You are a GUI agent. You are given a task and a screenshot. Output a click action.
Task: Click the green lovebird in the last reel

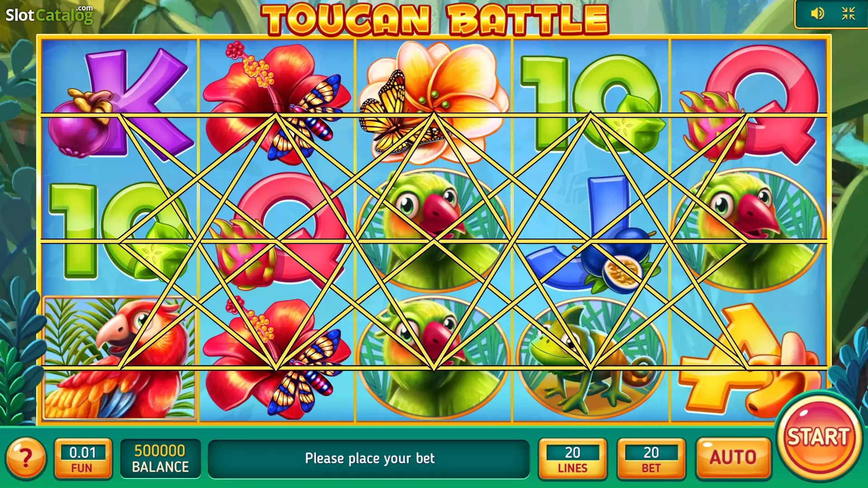click(748, 230)
